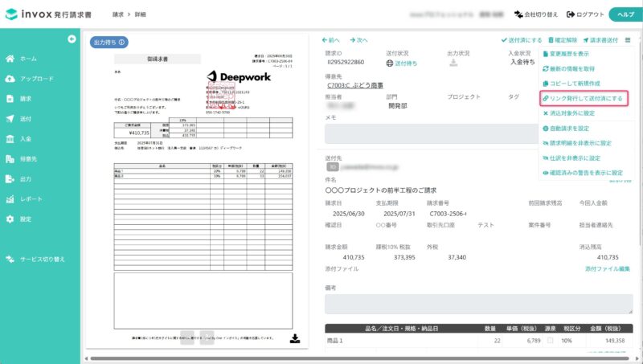Select 仕訳を非表示に設定 from menu

(x=571, y=157)
